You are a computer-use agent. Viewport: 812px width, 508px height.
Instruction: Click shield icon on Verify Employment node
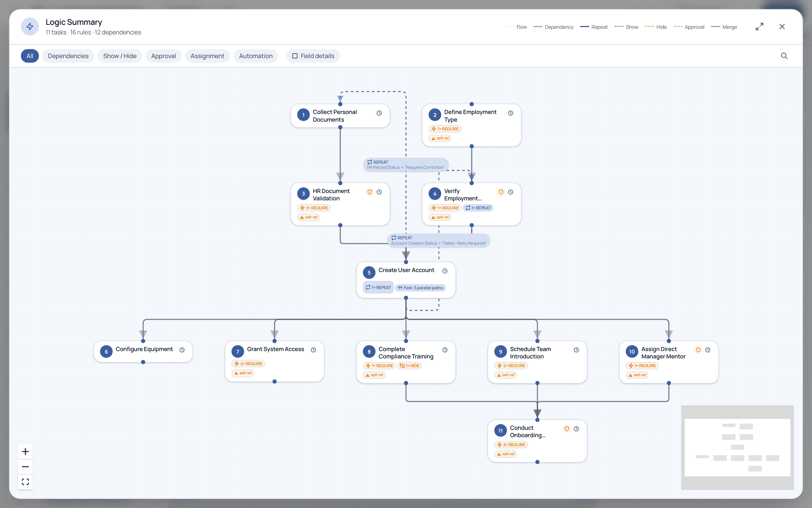[x=501, y=192]
